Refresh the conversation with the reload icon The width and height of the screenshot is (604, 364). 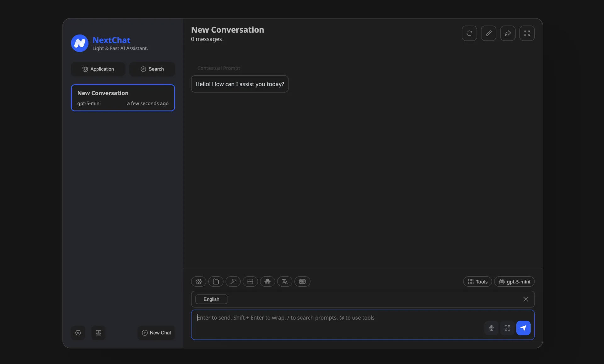pos(469,33)
